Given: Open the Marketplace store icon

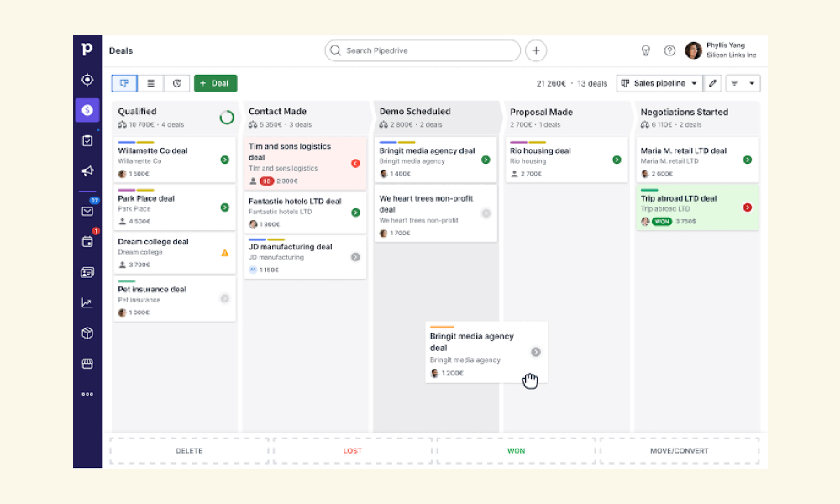Looking at the screenshot, I should [87, 364].
